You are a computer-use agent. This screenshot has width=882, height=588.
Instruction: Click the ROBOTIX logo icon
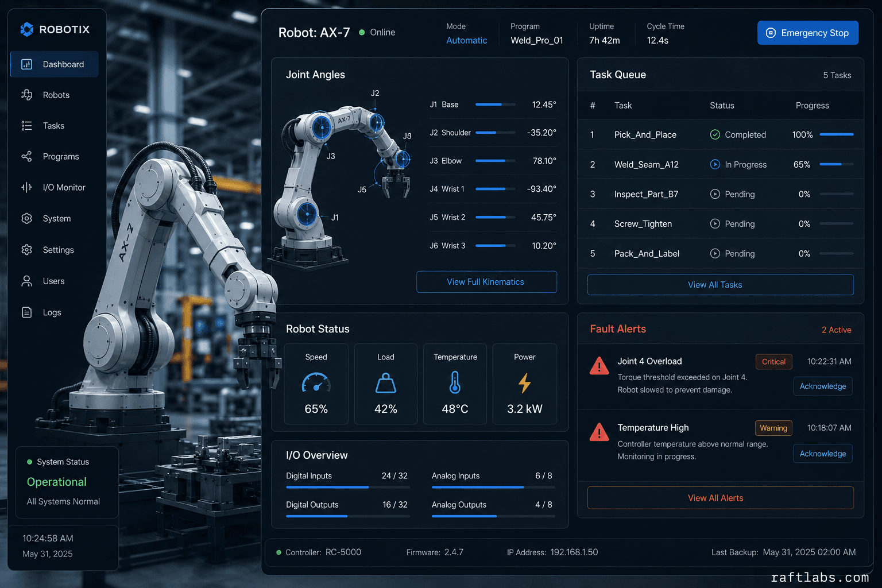coord(26,29)
